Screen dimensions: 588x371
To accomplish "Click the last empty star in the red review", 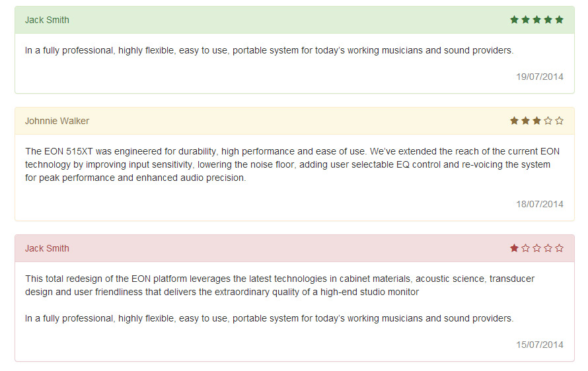I will point(560,248).
